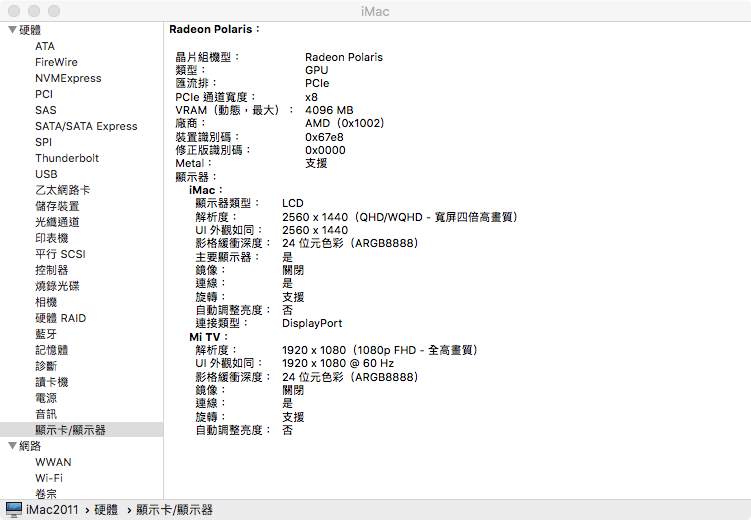Select PCI in hardware list
The image size is (751, 520).
44,94
